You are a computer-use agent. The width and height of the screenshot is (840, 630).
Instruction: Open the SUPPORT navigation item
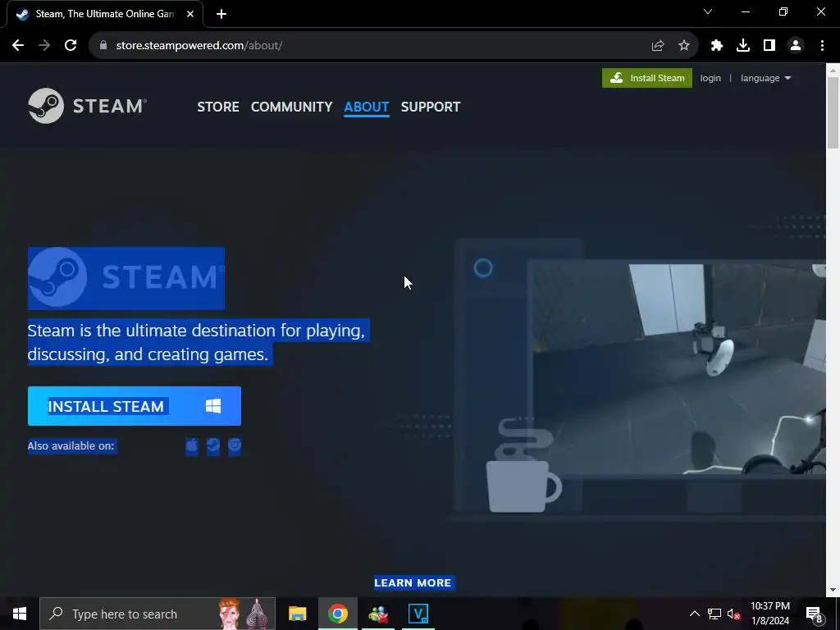[x=431, y=107]
